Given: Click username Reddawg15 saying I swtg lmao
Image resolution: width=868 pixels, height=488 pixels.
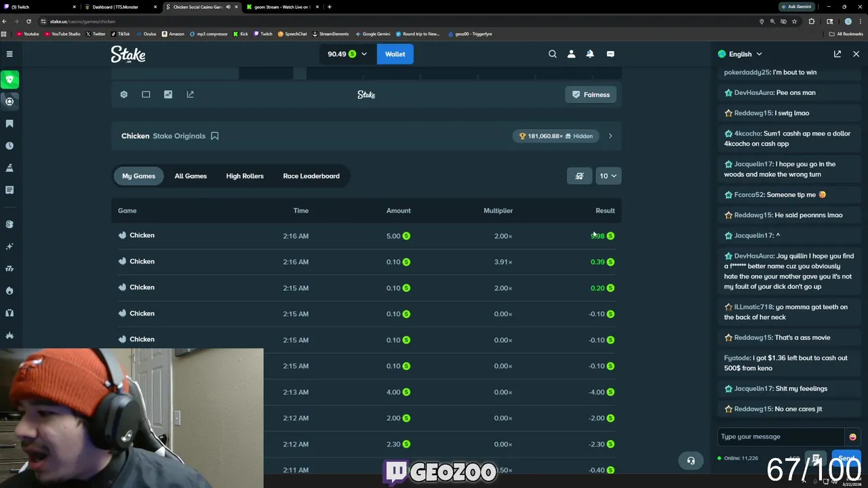Looking at the screenshot, I should (753, 113).
